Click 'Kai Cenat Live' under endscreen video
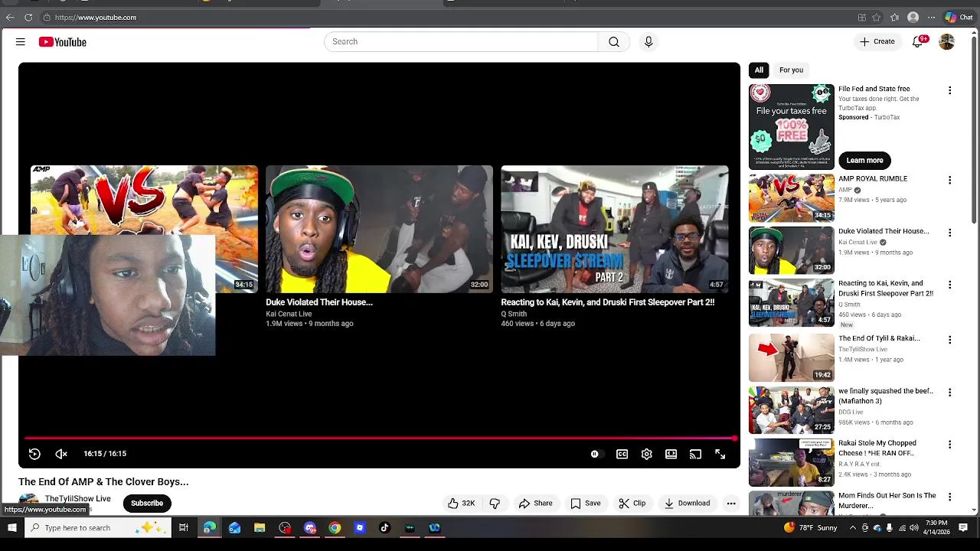The height and width of the screenshot is (551, 980). [x=289, y=314]
